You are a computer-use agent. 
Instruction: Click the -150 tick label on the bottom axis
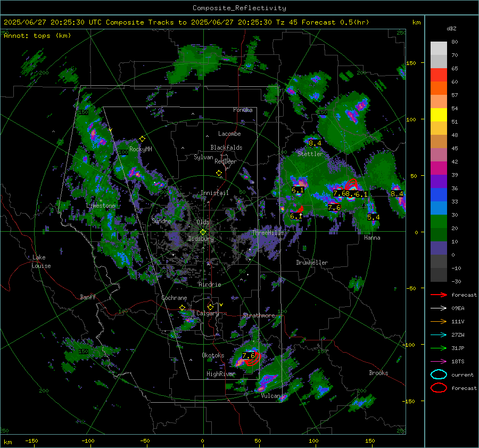[31, 441]
